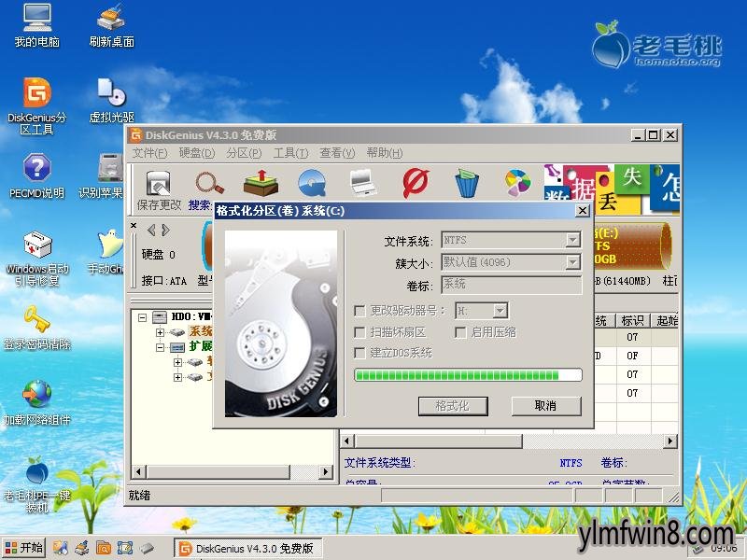
Task: Open PECMD说明 help desktop icon
Action: coord(36,175)
